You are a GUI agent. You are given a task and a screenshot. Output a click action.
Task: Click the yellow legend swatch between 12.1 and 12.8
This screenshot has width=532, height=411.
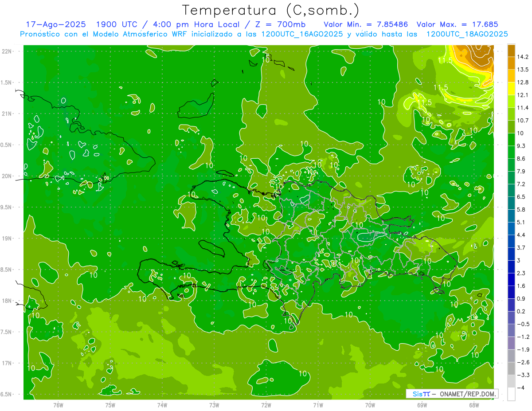(x=511, y=89)
